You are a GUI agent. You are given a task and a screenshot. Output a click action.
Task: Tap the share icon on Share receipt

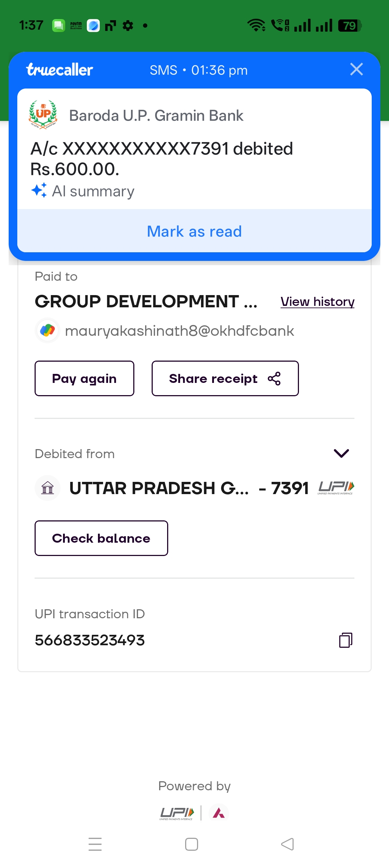coord(274,379)
